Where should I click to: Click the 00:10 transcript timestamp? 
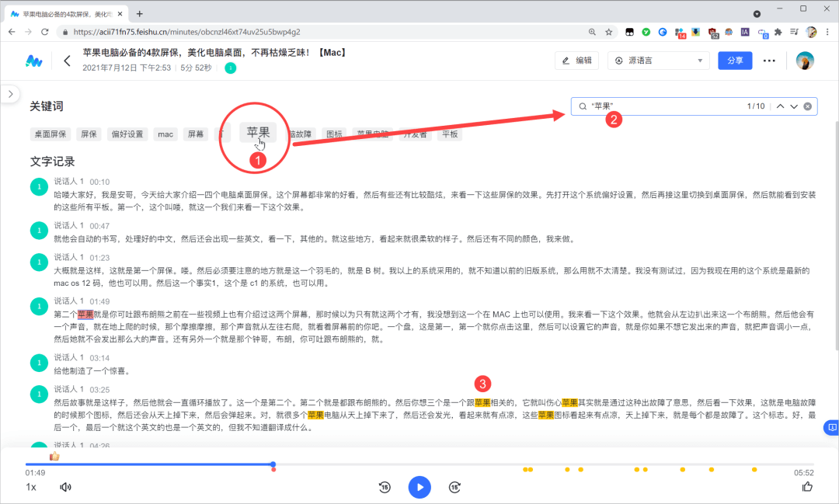click(99, 182)
